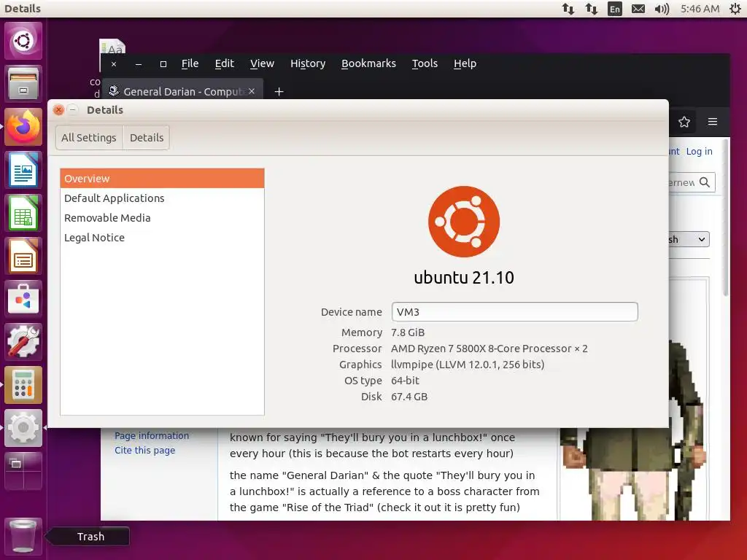Screen dimensions: 747x560
Task: Click the Disk value 67.4 GB
Action: pos(409,397)
